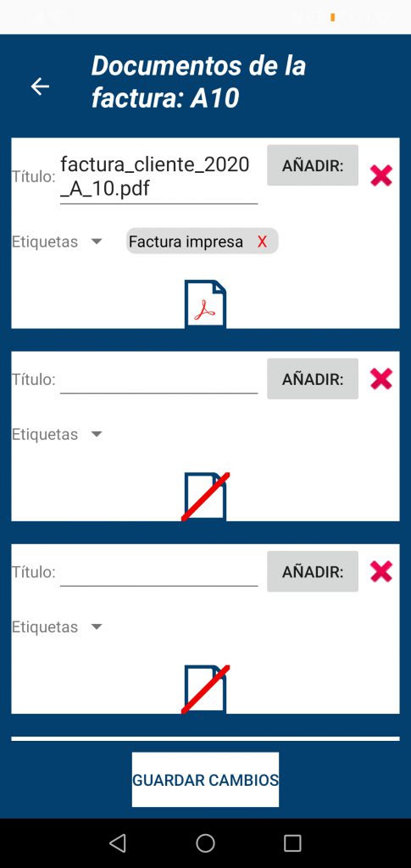Edit the factura_cliente_2020_A_10.pdf title field

click(158, 177)
